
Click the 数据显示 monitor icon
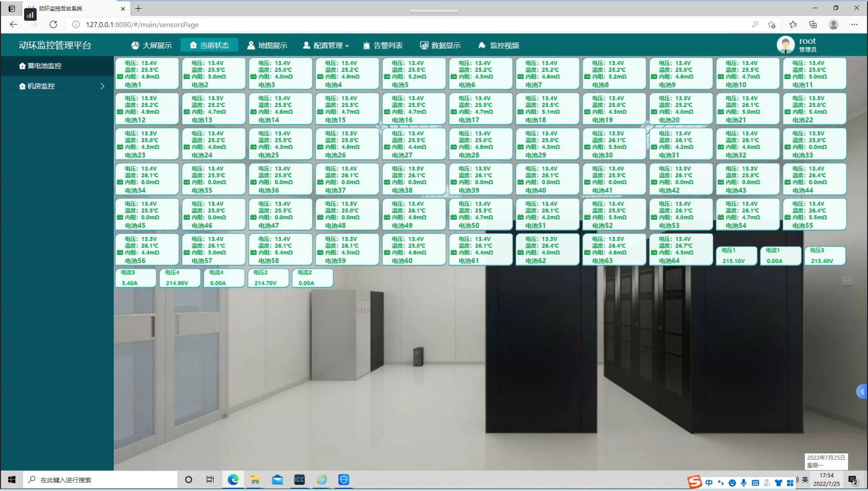coord(424,45)
